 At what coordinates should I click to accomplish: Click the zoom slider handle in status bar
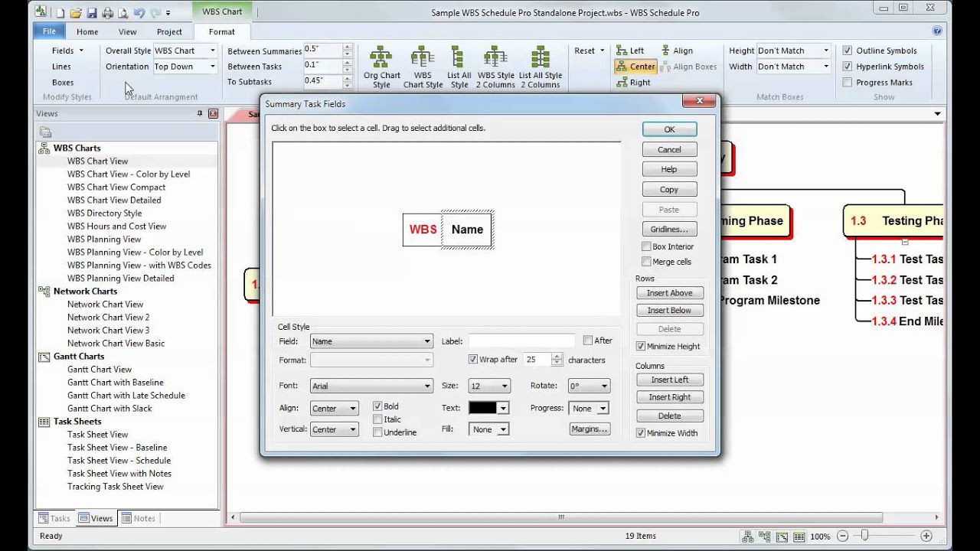[864, 536]
